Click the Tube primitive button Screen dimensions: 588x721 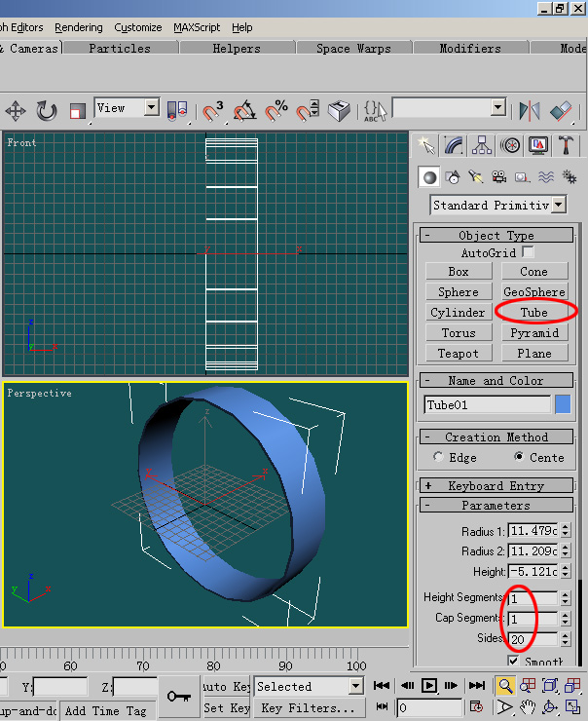534,312
